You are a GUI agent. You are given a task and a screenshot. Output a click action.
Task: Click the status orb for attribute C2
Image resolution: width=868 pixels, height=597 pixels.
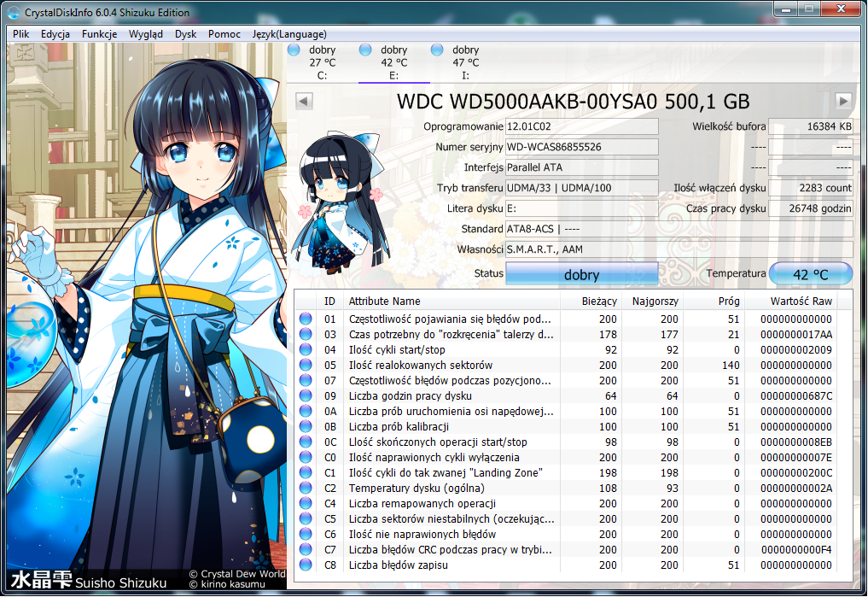306,488
